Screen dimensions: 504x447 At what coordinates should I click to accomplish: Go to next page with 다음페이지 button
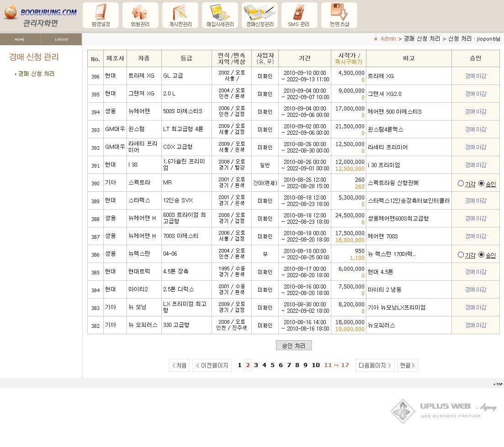pyautogui.click(x=375, y=365)
